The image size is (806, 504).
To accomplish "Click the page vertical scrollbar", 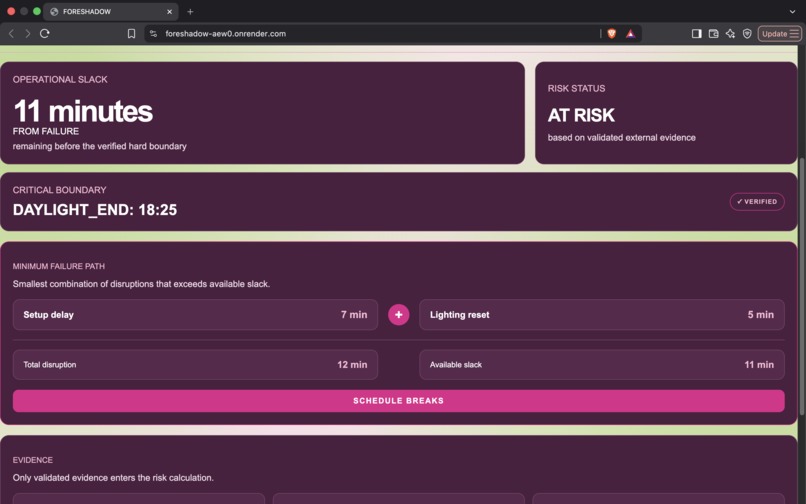I will (x=802, y=286).
